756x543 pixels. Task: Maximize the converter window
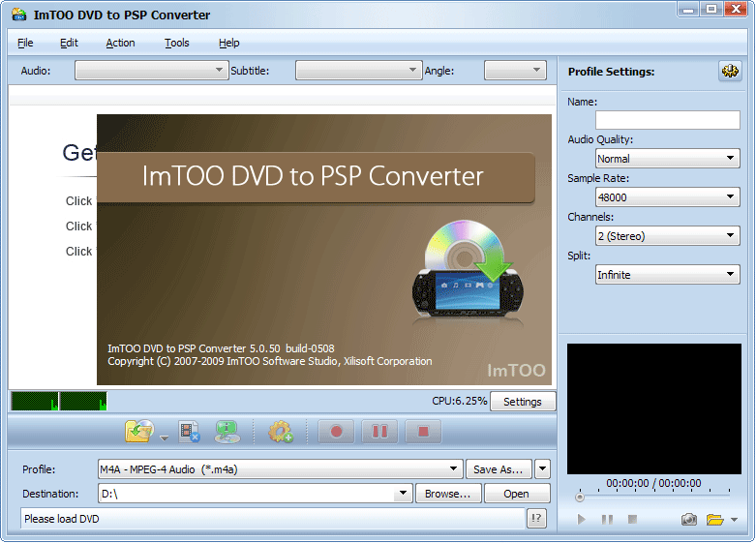[x=711, y=9]
